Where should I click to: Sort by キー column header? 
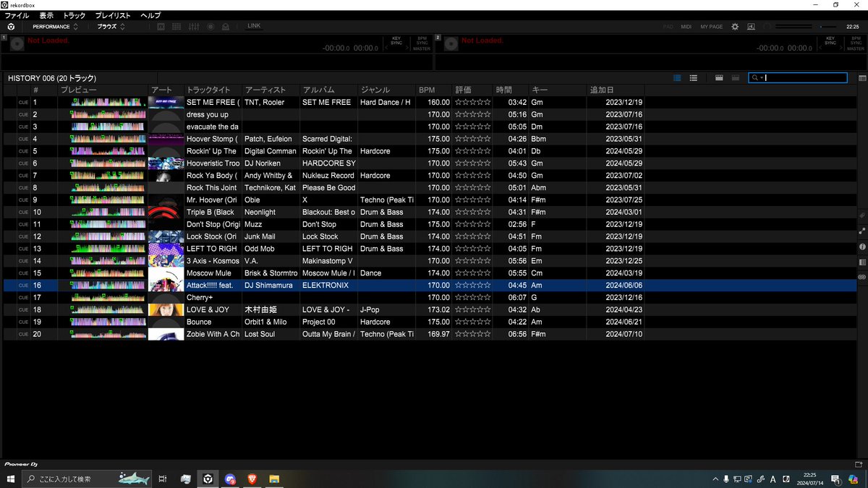point(557,90)
